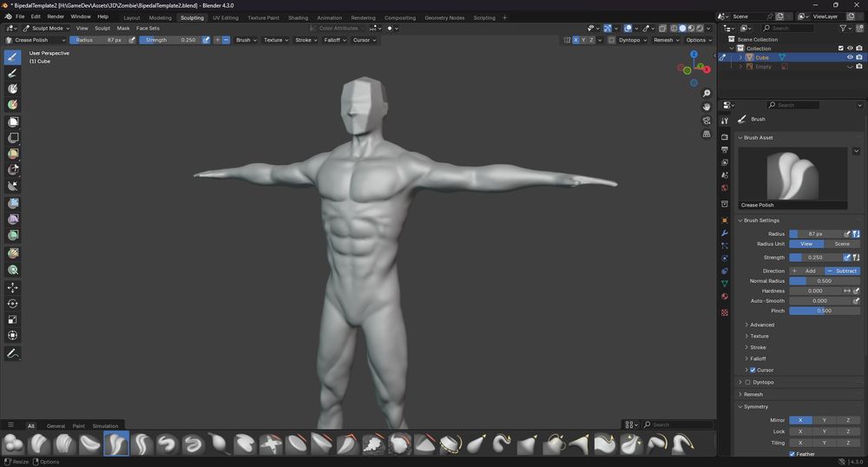Viewport: 868px width, 467px height.
Task: Open the Crease Polish brush selector dropdown
Action: (36, 40)
